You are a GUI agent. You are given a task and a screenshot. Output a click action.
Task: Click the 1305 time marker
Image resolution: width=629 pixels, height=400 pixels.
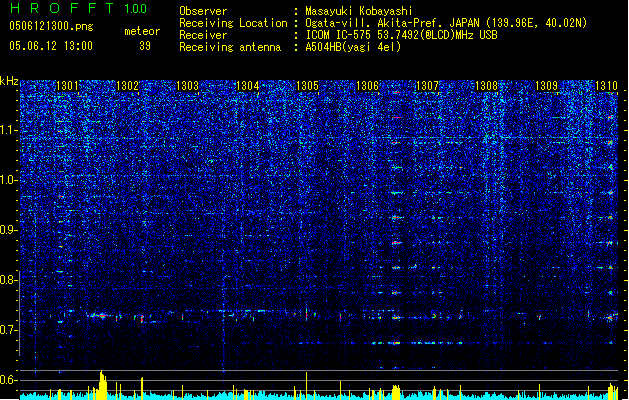pos(307,86)
